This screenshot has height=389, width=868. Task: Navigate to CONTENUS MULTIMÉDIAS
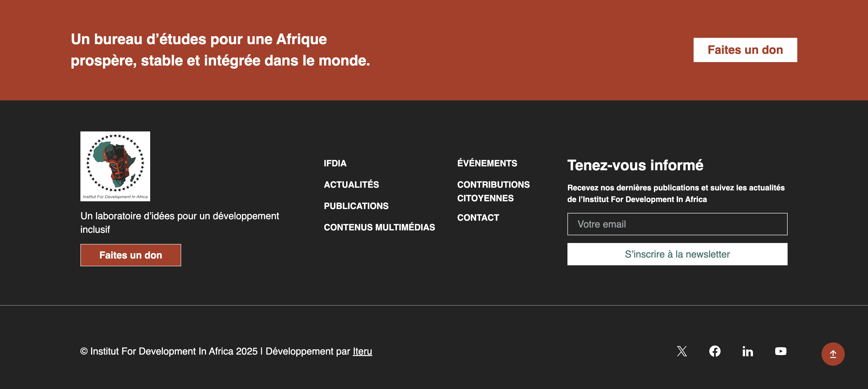[379, 227]
